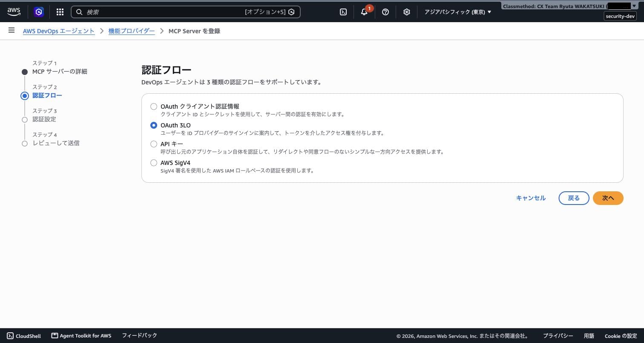Open Agent Toolkit for AWS in the footer
The height and width of the screenshot is (343, 644).
point(81,336)
